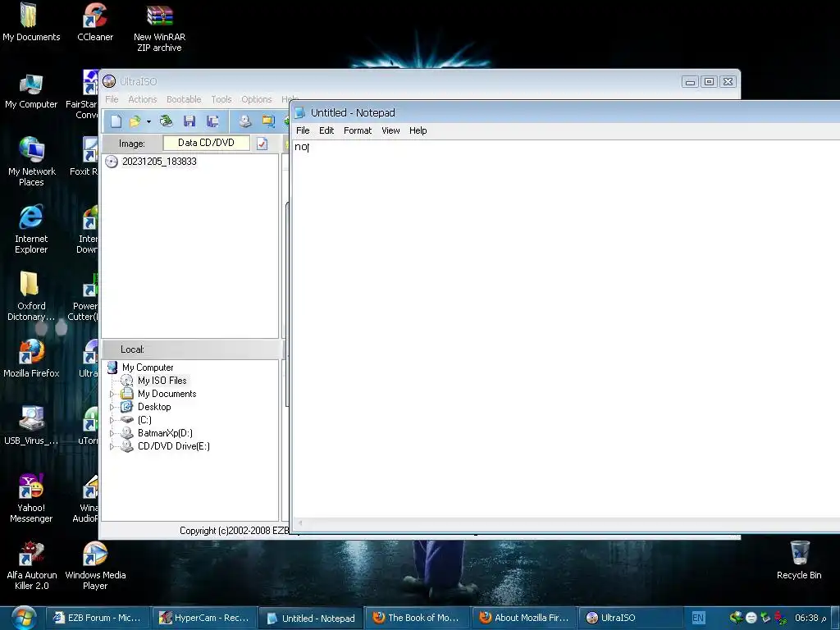
Task: Click the Recycle Bin desktop icon
Action: 799,560
